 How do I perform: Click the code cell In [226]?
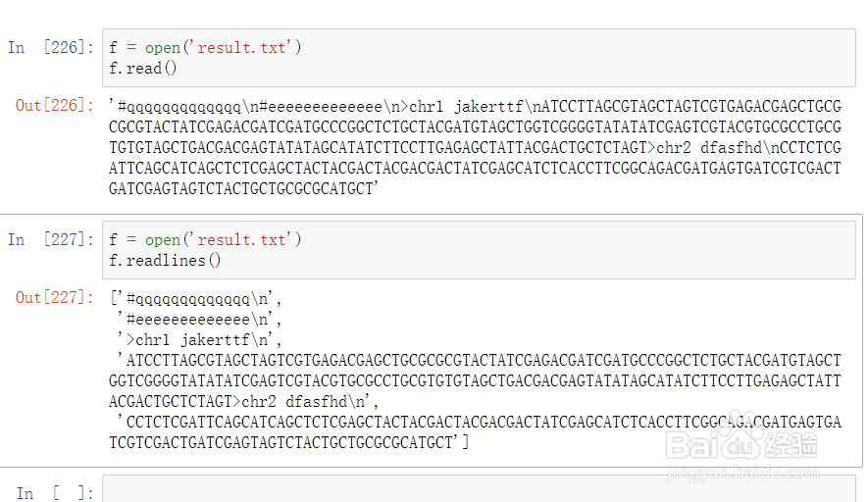point(479,58)
